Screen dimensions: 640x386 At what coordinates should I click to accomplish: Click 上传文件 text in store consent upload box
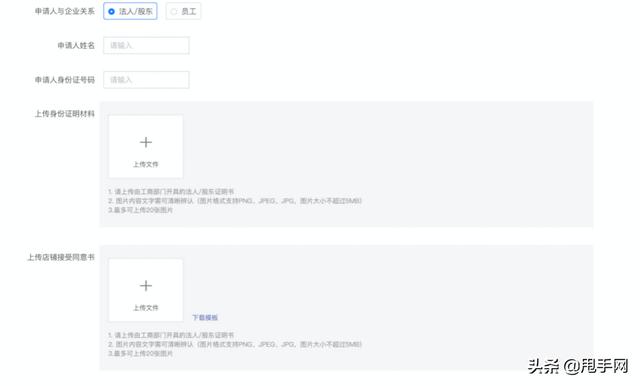[x=146, y=308]
